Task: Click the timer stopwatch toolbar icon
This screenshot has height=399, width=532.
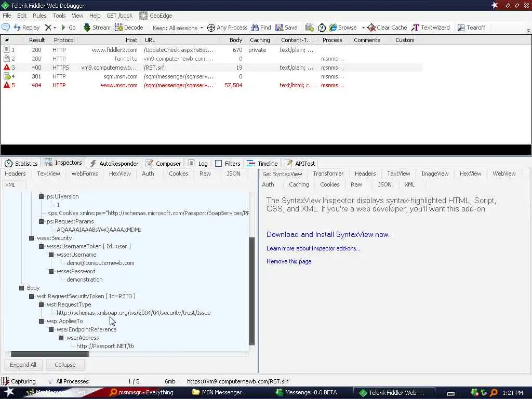Action: tap(322, 28)
